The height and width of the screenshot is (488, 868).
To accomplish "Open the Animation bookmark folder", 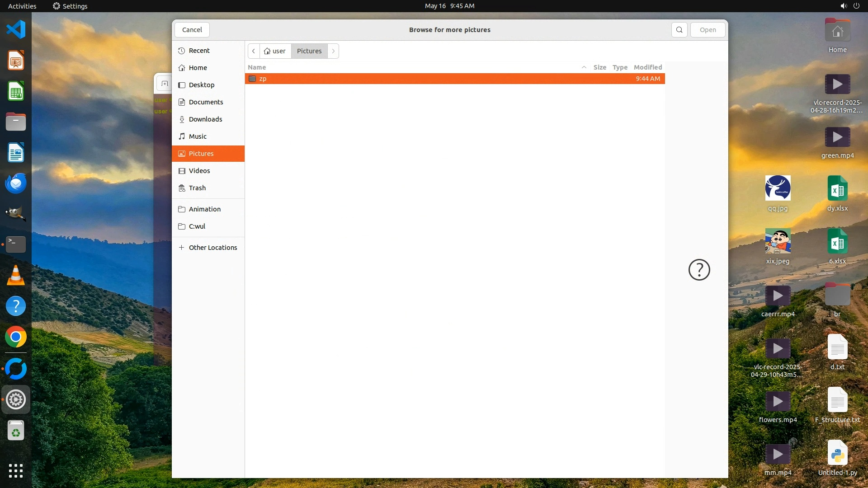I will [x=204, y=209].
